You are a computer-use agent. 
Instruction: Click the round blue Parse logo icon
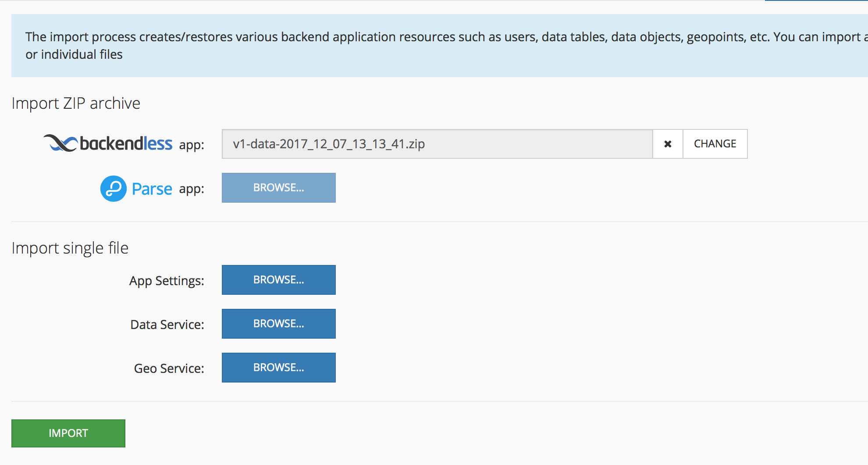click(114, 189)
